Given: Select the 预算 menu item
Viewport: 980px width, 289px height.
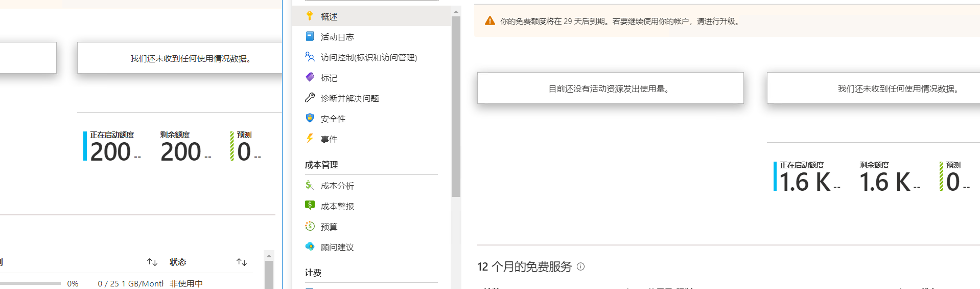Looking at the screenshot, I should tap(329, 227).
